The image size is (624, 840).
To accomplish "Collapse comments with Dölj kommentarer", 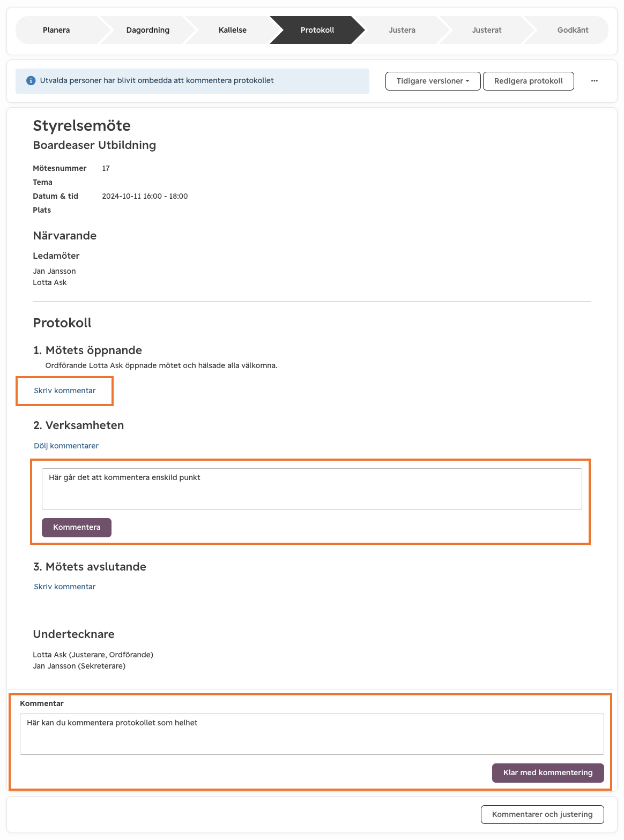I will 66,446.
